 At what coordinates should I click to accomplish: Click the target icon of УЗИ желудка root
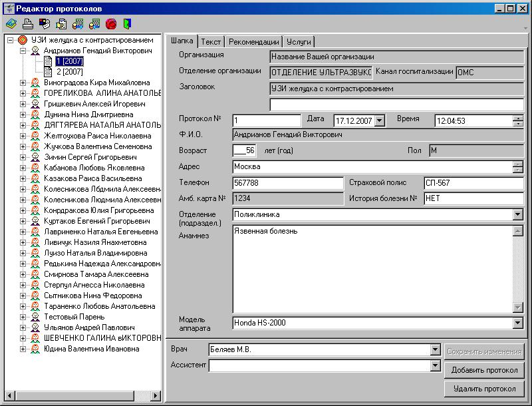click(23, 40)
